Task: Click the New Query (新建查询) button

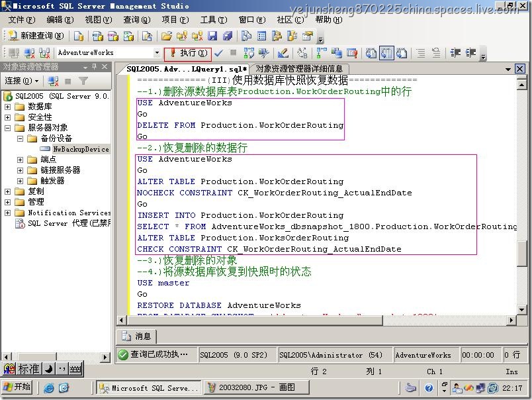Action: coord(36,36)
